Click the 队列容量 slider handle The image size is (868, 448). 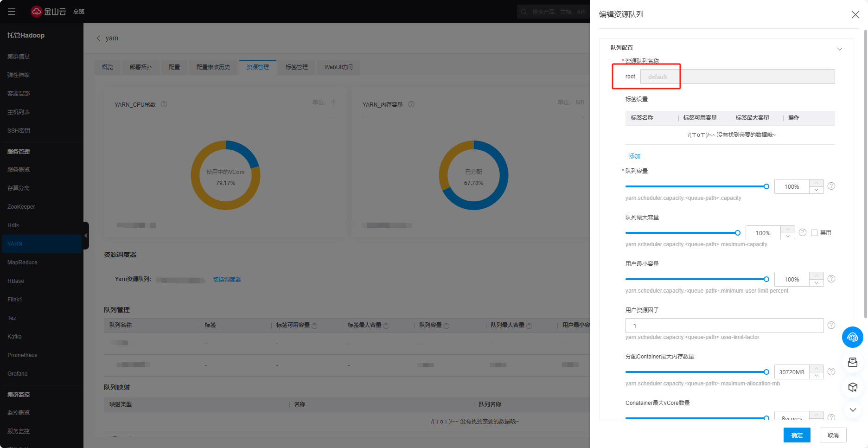[766, 186]
